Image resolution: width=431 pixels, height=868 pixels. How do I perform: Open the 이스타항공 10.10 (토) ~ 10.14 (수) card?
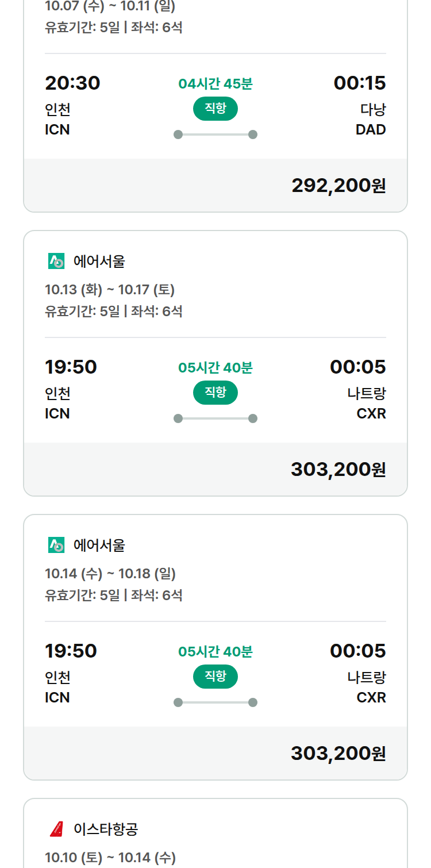[215, 834]
